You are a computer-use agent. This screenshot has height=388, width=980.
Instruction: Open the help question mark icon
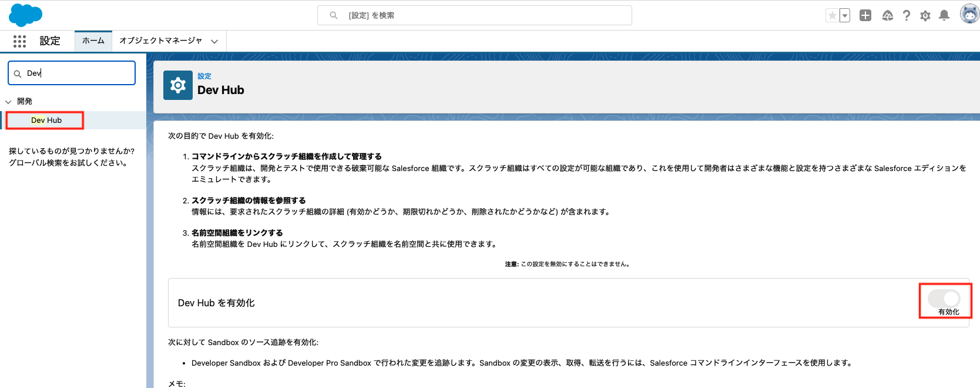907,15
